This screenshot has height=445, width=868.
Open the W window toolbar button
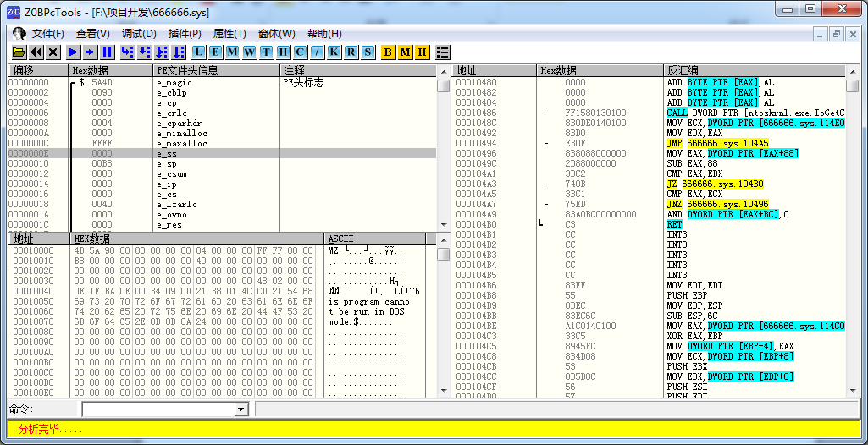250,52
